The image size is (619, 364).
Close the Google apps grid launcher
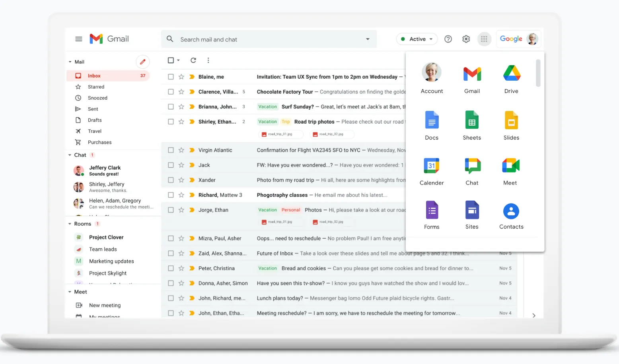pyautogui.click(x=484, y=39)
